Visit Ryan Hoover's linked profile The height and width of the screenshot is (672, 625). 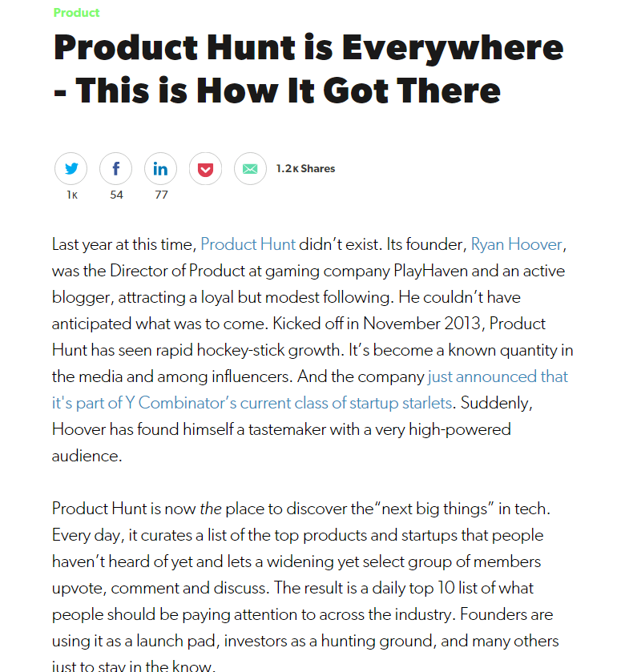coord(518,244)
